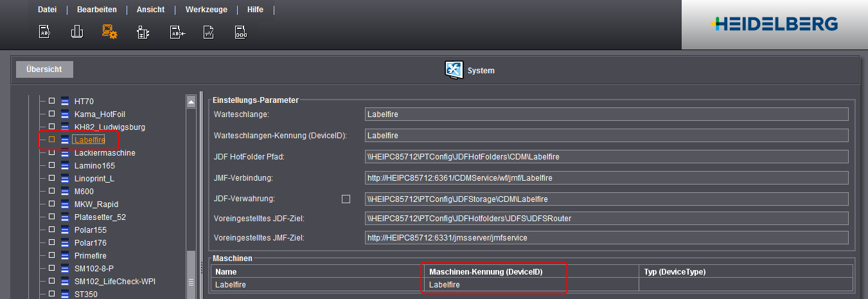Click the document with chain boxes icon
Image resolution: width=868 pixels, height=299 pixels.
point(241,32)
